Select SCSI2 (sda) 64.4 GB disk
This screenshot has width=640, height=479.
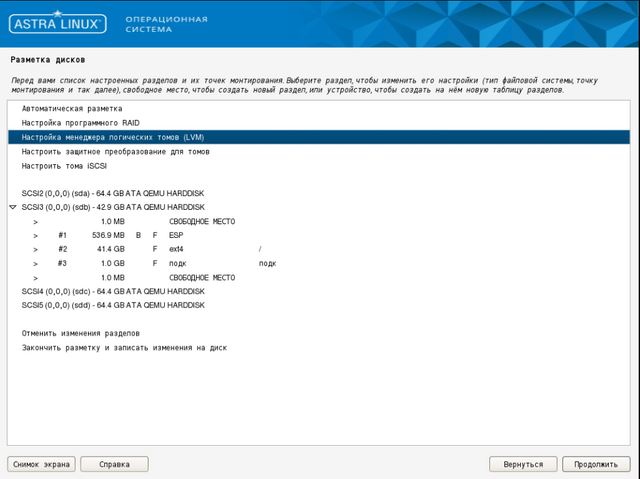click(x=112, y=193)
